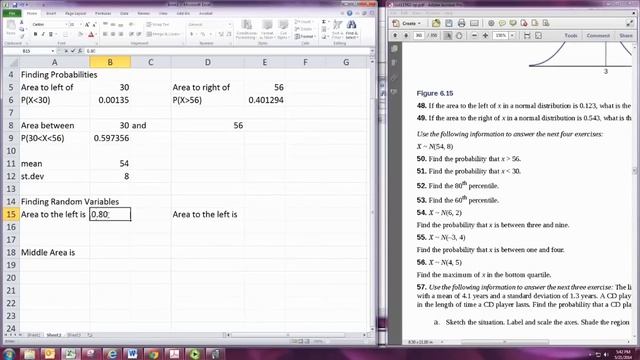This screenshot has width=640, height=360.
Task: Click cell with value 0.00135
Action: click(110, 100)
